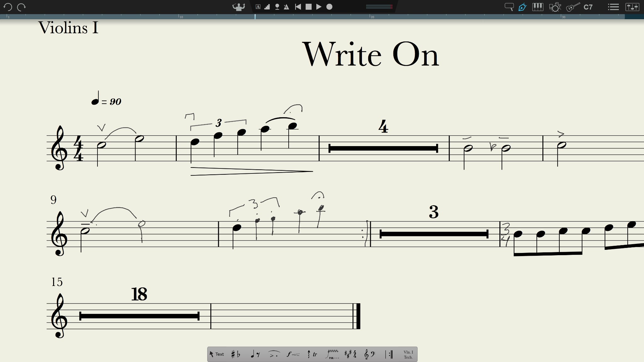The height and width of the screenshot is (362, 644).
Task: Toggle the metronome click
Action: pyautogui.click(x=286, y=7)
